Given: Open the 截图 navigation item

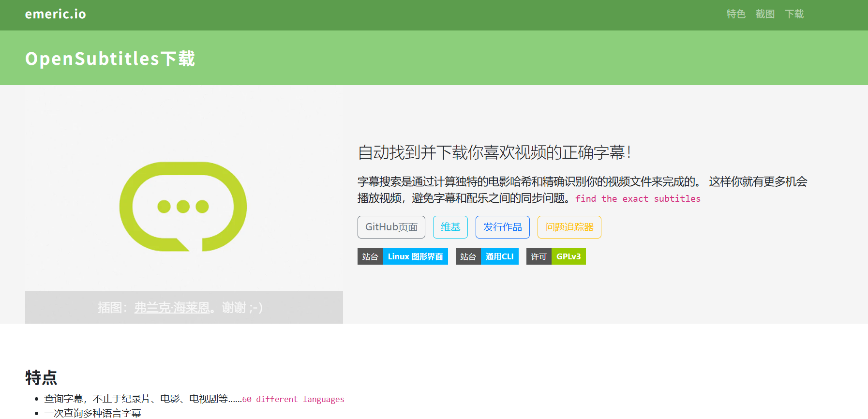Looking at the screenshot, I should click(765, 14).
